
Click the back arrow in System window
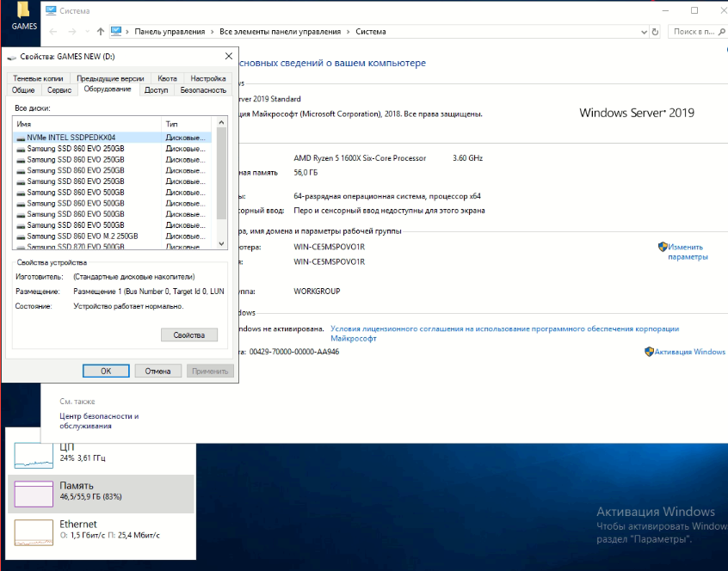pos(53,32)
